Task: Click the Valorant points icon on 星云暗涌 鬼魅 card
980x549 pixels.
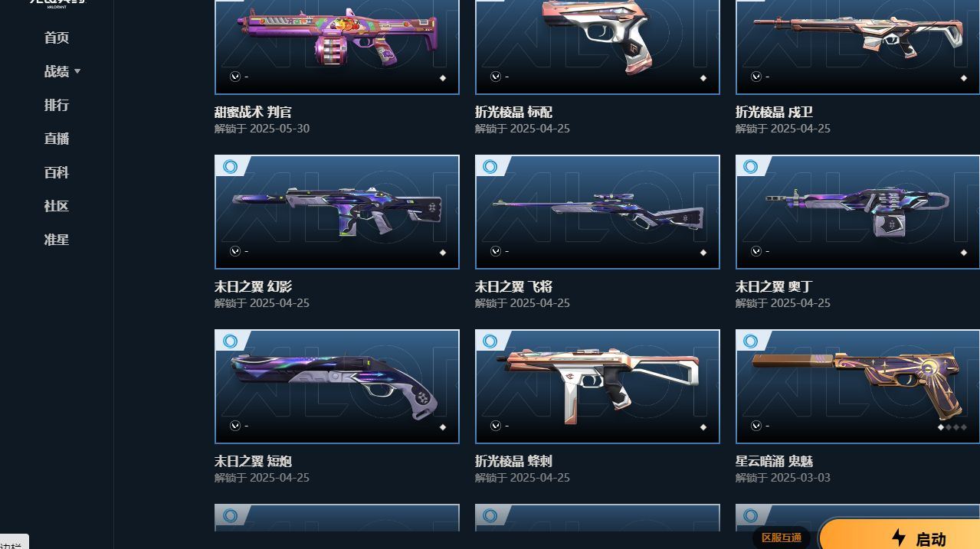Action: click(756, 426)
